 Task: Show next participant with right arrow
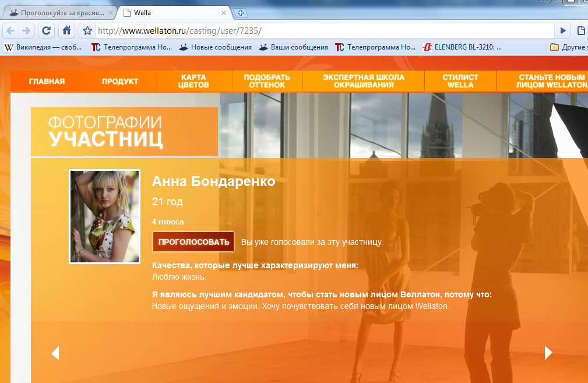[x=548, y=353]
